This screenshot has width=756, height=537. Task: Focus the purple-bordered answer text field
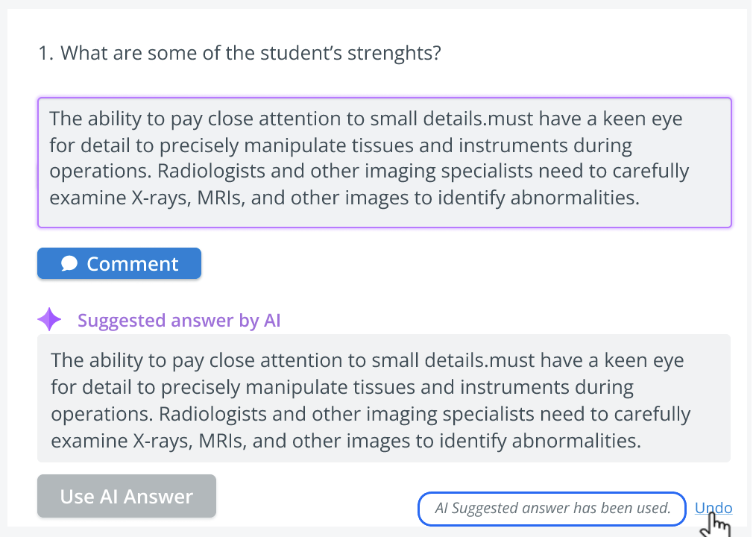[385, 163]
